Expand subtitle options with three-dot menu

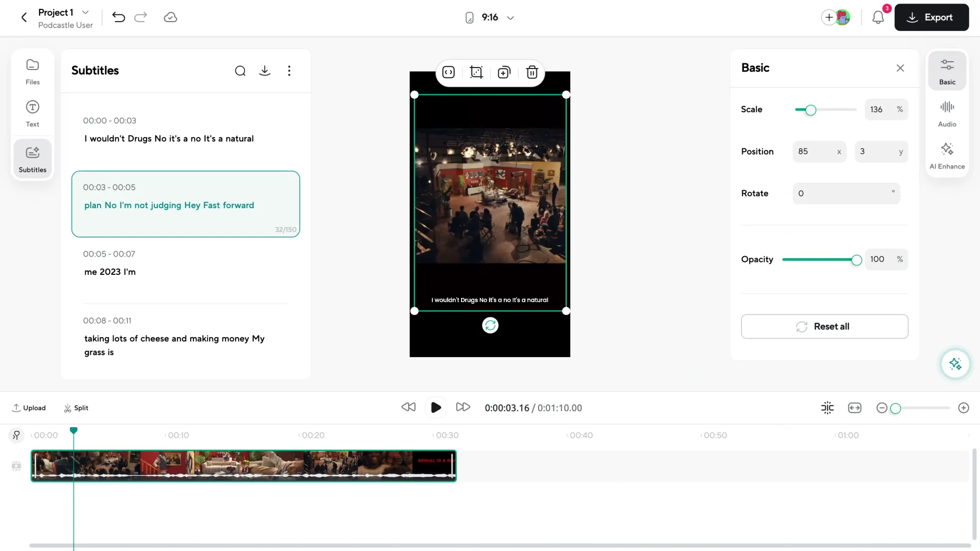click(x=290, y=71)
